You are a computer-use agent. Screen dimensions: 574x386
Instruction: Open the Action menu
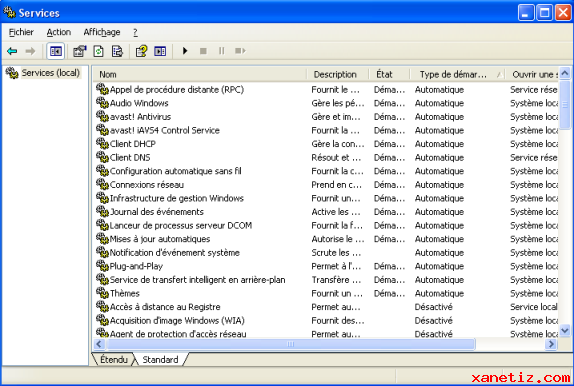click(59, 32)
